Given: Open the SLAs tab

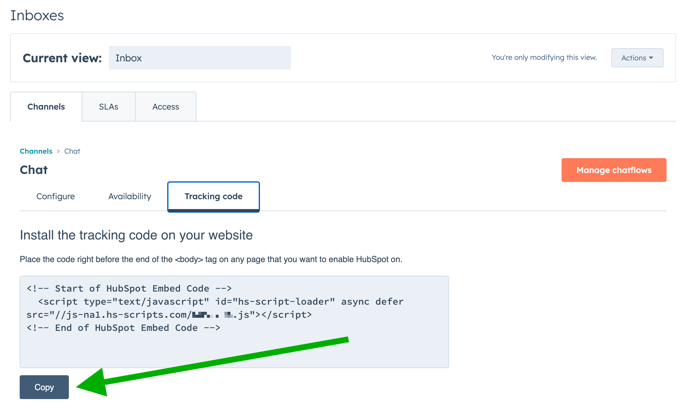Looking at the screenshot, I should pos(108,107).
